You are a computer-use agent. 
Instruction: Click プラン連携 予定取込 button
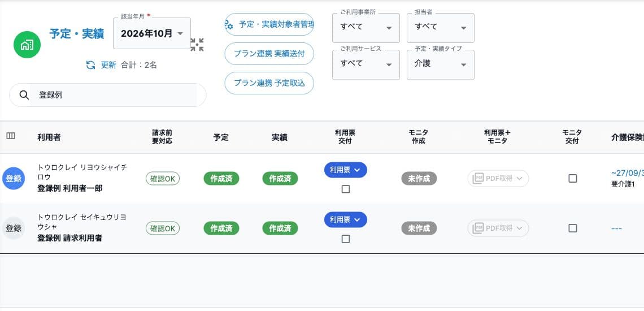(269, 83)
